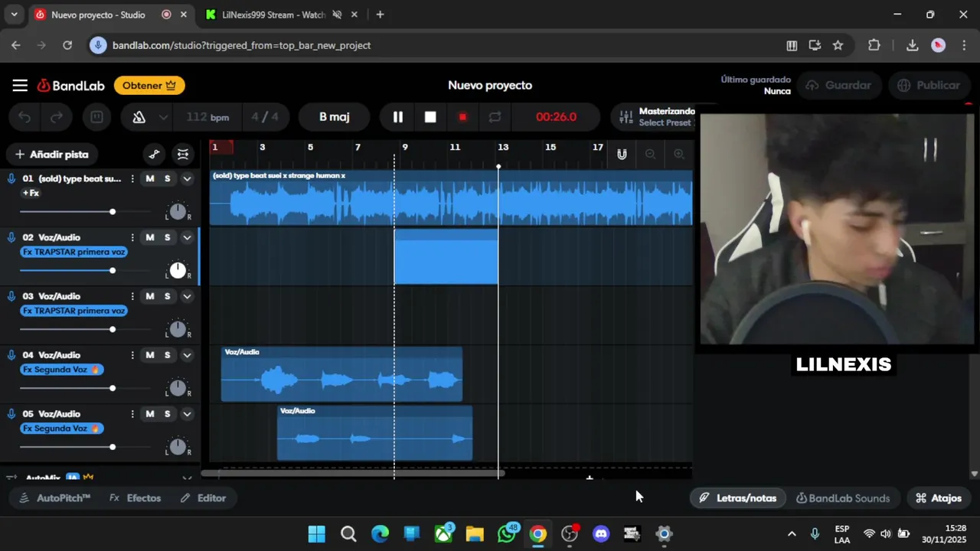The image size is (980, 551).
Task: Click Añadir pista to add a track
Action: click(x=52, y=155)
